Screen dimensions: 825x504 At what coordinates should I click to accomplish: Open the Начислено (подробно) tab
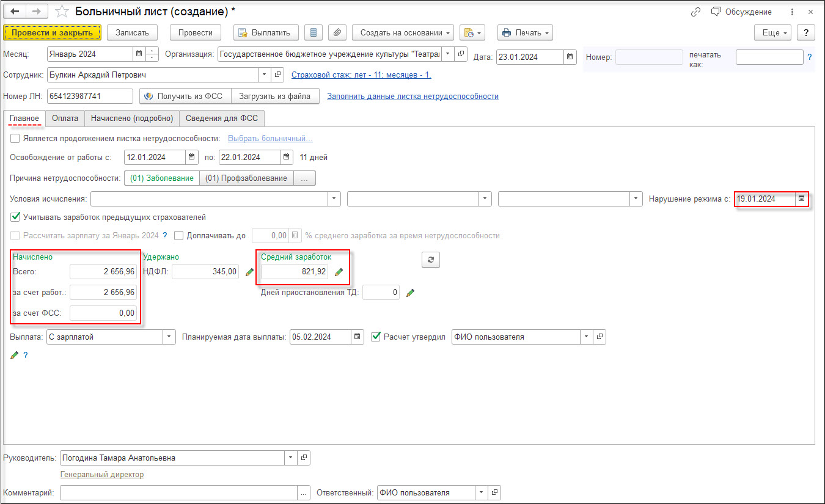pyautogui.click(x=132, y=118)
